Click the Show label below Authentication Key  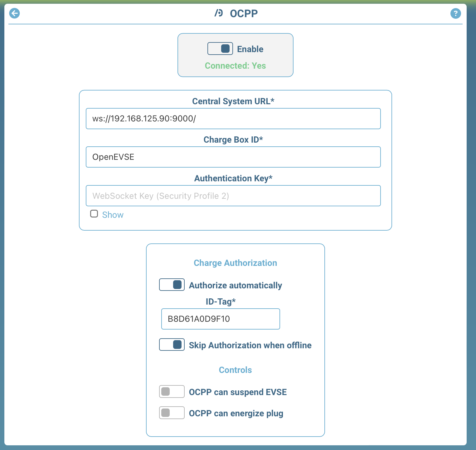tap(113, 215)
